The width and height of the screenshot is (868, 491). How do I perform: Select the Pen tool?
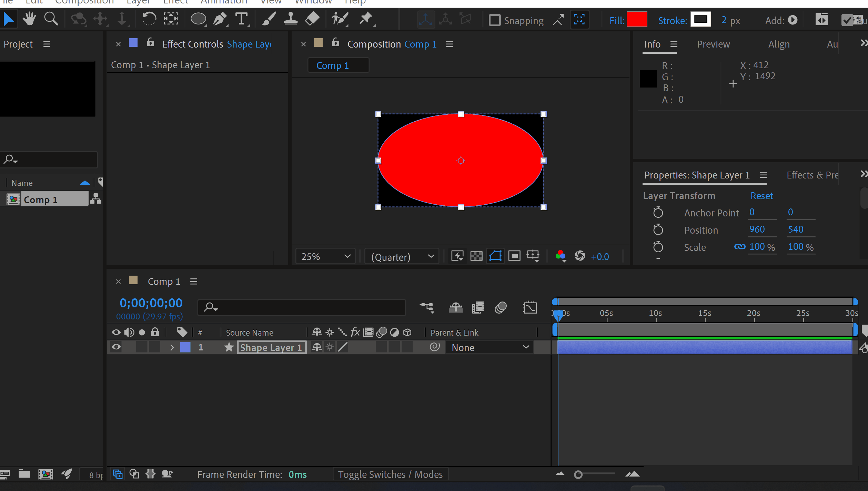(x=220, y=19)
